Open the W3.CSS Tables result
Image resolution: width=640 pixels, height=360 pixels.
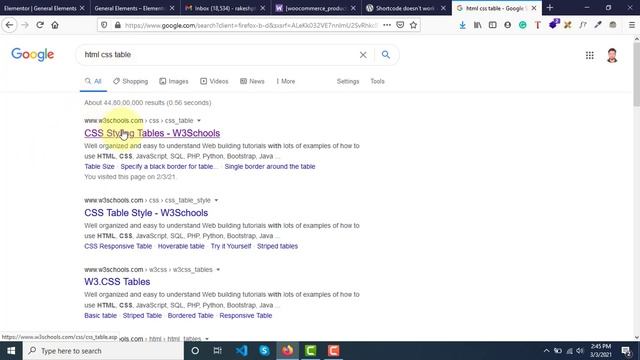[117, 282]
